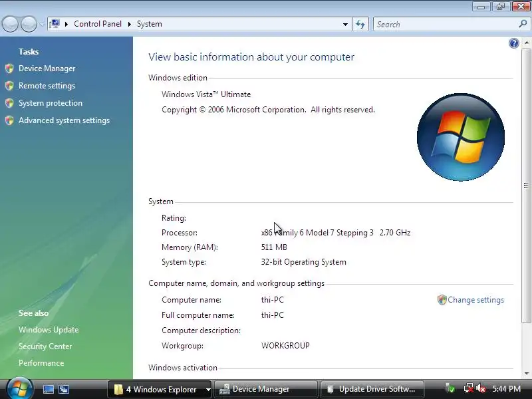Click shield icon beside Remote settings

[x=9, y=86]
